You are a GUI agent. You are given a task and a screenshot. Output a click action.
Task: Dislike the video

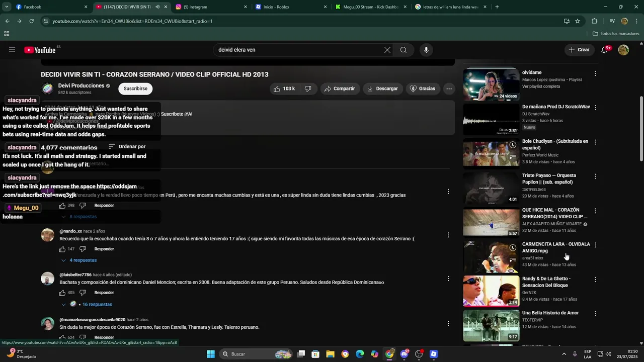308,88
